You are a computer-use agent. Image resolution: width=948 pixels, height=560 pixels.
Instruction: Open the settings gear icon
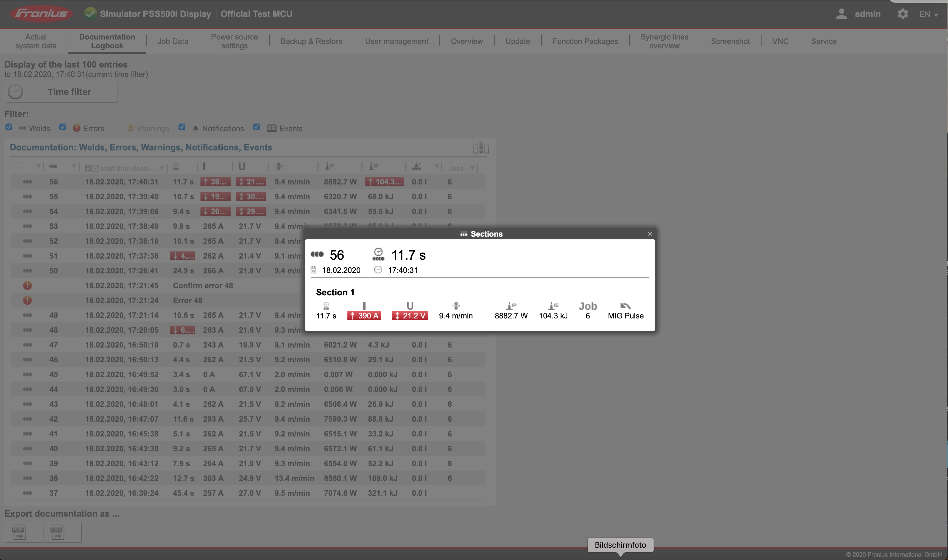coord(902,14)
